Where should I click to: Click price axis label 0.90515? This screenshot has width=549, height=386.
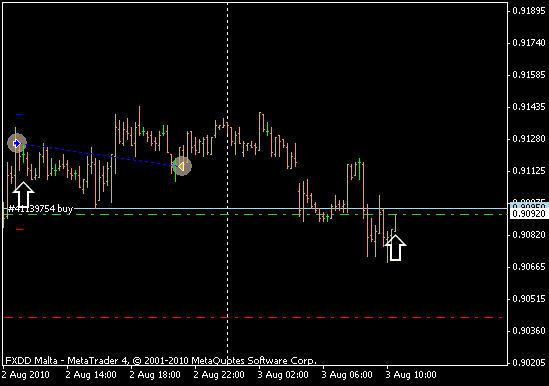coord(529,299)
